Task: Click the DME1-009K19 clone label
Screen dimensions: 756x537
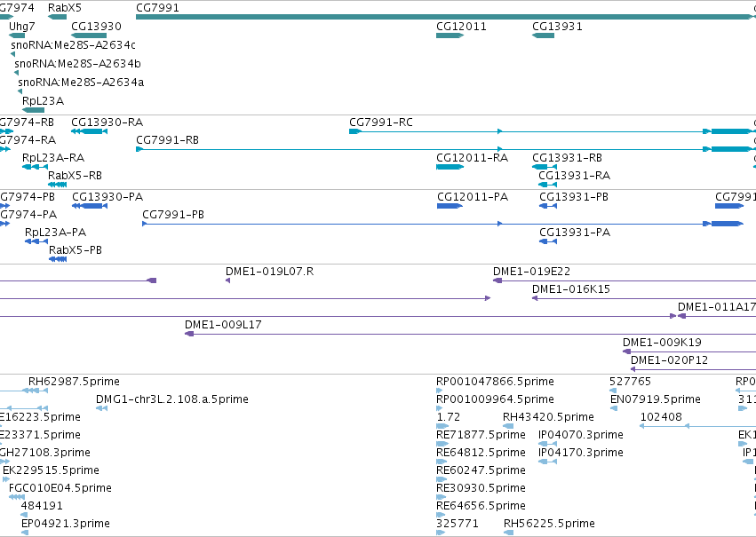Action: (x=662, y=343)
